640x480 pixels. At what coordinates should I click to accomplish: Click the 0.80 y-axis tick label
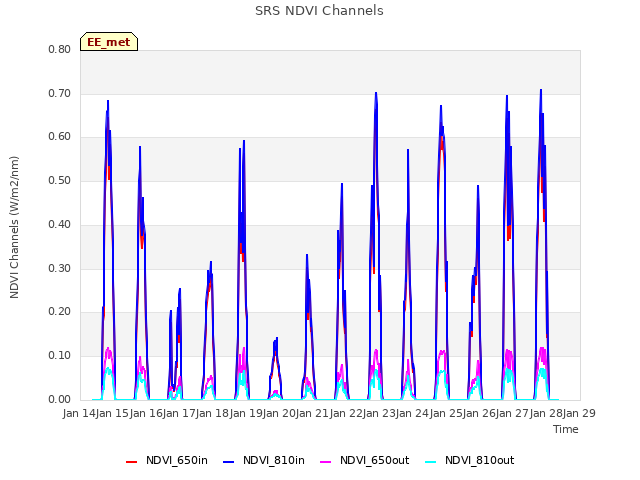pos(60,49)
